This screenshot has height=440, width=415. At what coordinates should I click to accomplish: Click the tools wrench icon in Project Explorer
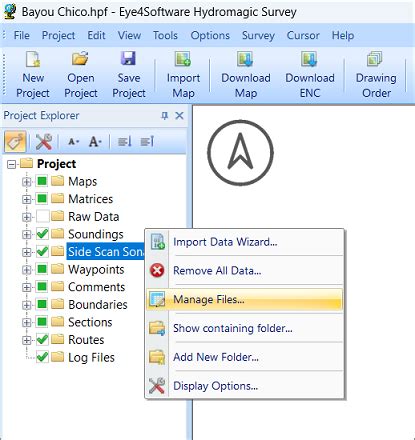44,142
